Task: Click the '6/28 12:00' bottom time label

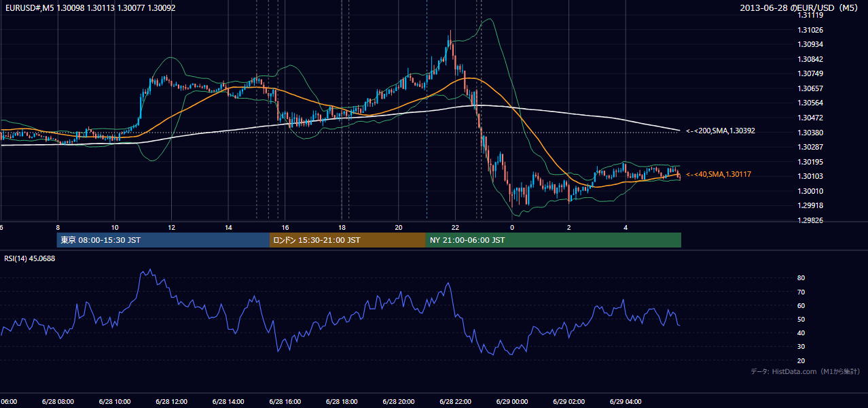Action: (x=170, y=401)
